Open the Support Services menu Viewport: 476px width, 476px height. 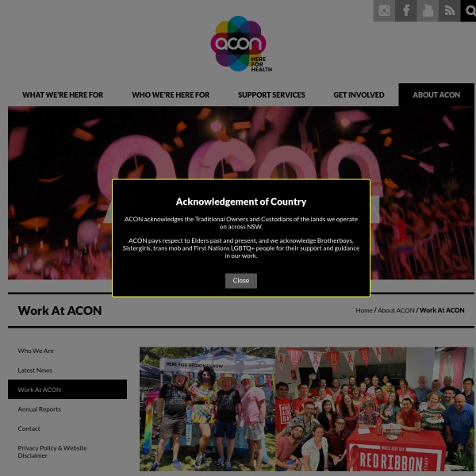(x=271, y=95)
